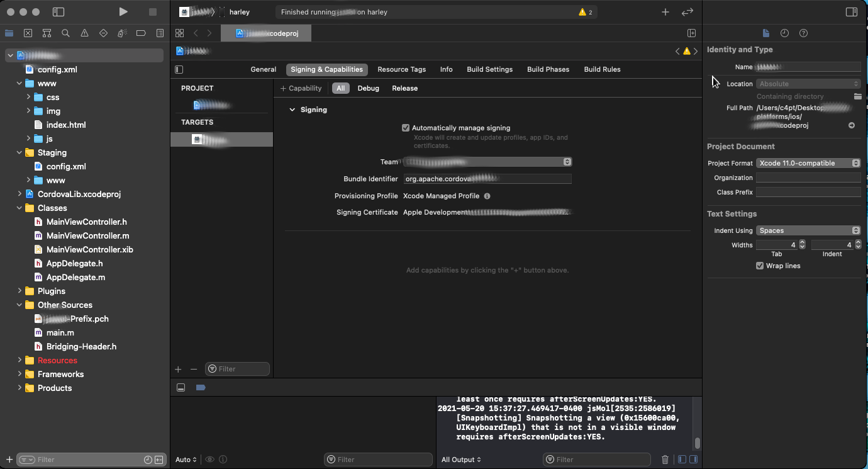Click Provisioning Profile info icon
The width and height of the screenshot is (868, 469).
487,196
